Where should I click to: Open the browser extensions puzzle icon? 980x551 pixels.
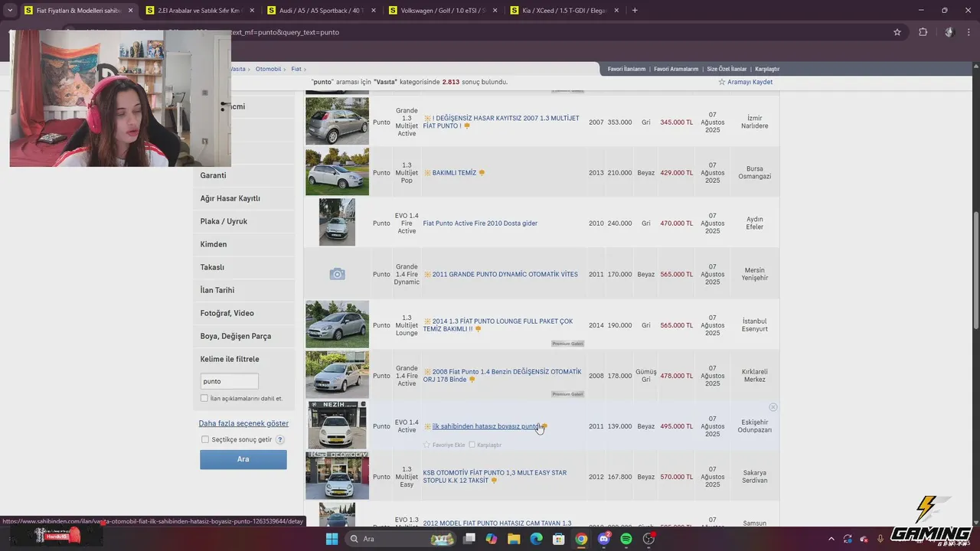(x=923, y=32)
